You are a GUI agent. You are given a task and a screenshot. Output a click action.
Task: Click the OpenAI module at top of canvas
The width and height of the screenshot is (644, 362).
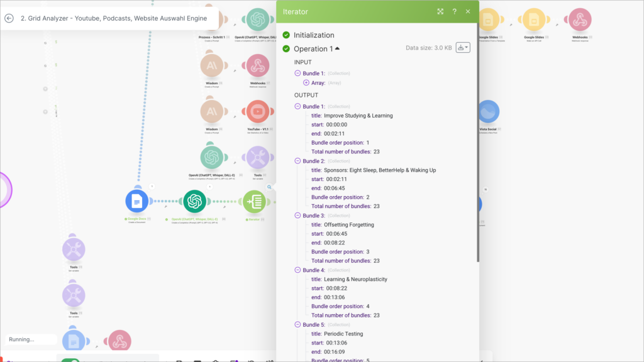click(257, 19)
